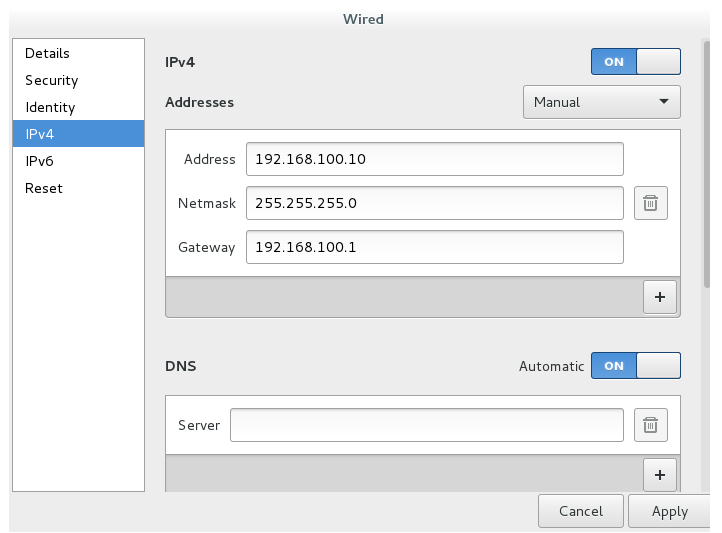Turn off the IPv4 switch
This screenshot has width=722, height=533.
tap(635, 62)
